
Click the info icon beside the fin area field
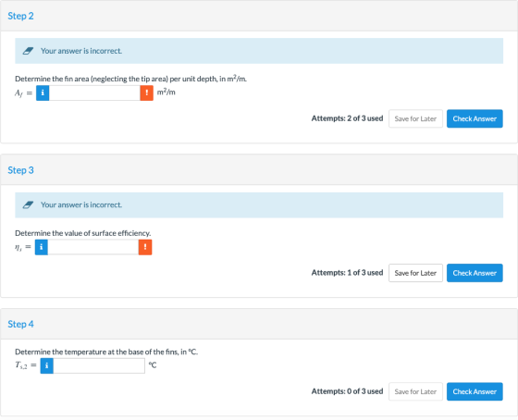coord(43,93)
